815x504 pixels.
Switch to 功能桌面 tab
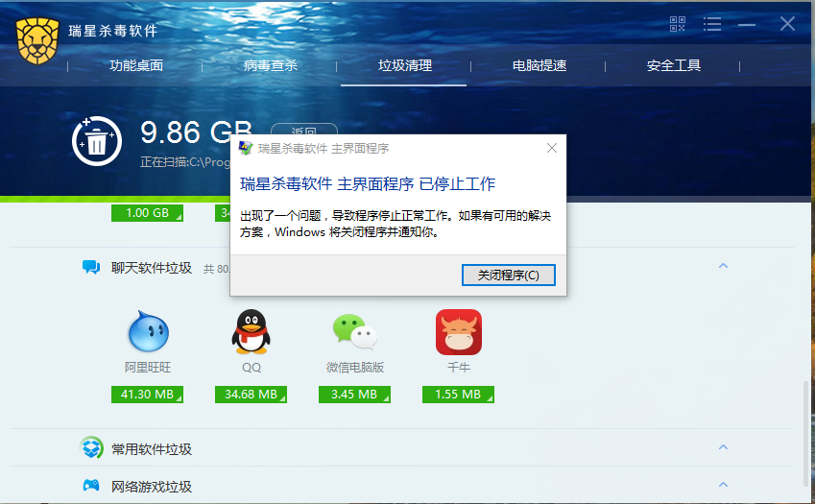(136, 65)
